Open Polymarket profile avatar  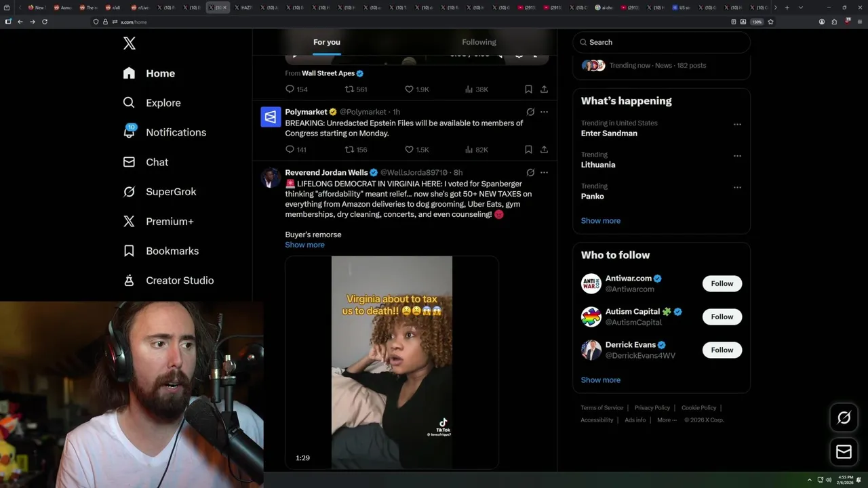pyautogui.click(x=271, y=117)
